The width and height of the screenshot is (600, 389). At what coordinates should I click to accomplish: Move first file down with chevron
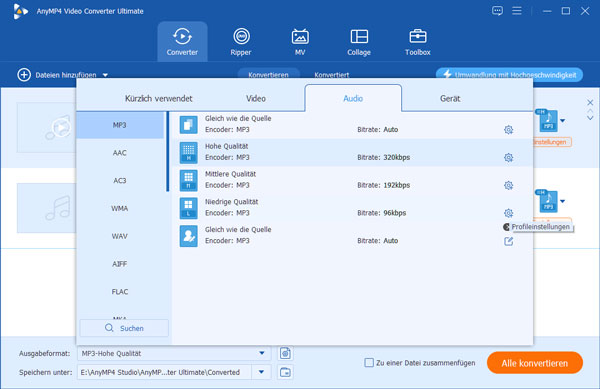tap(590, 118)
